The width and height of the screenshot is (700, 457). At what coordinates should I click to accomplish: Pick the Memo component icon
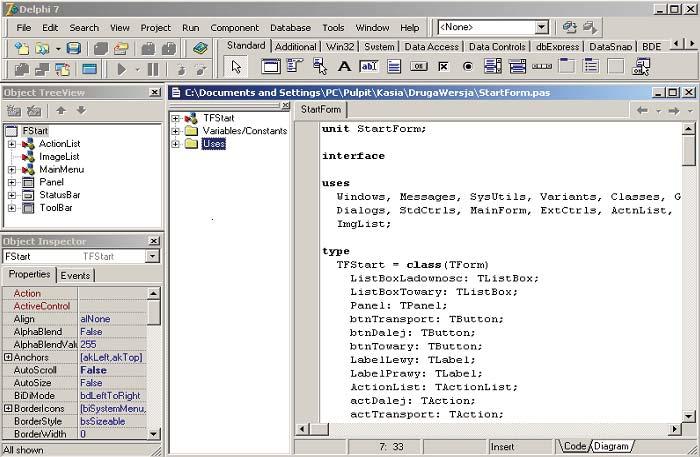pos(394,66)
